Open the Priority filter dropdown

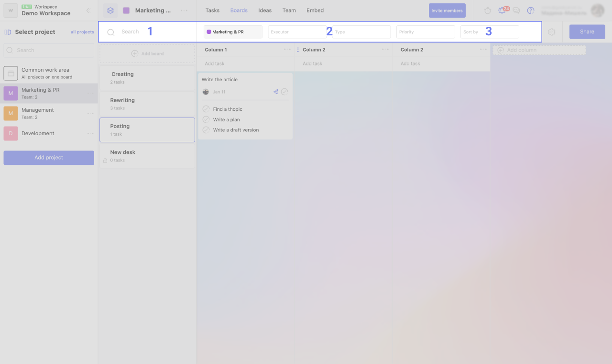tap(425, 32)
